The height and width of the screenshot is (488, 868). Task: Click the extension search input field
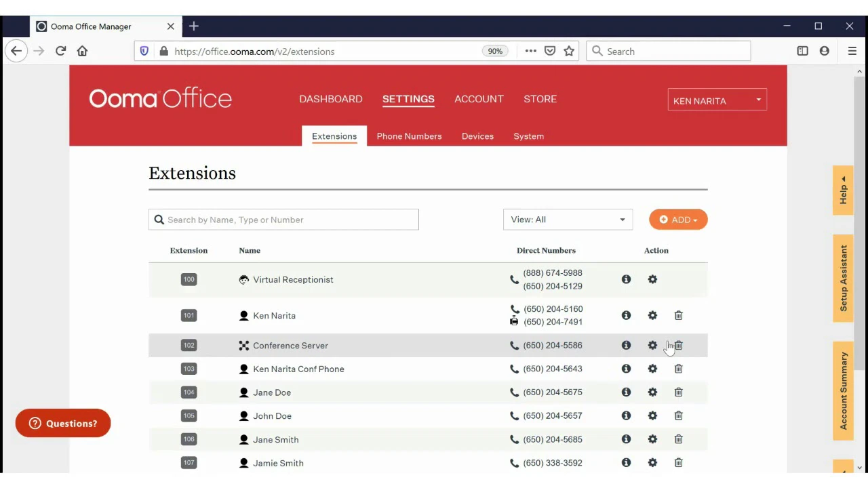(283, 220)
